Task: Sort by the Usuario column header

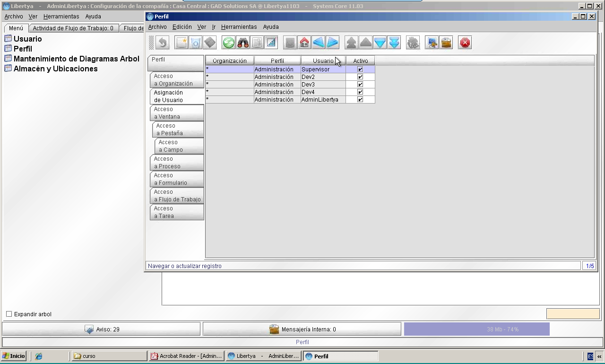Action: (x=323, y=61)
